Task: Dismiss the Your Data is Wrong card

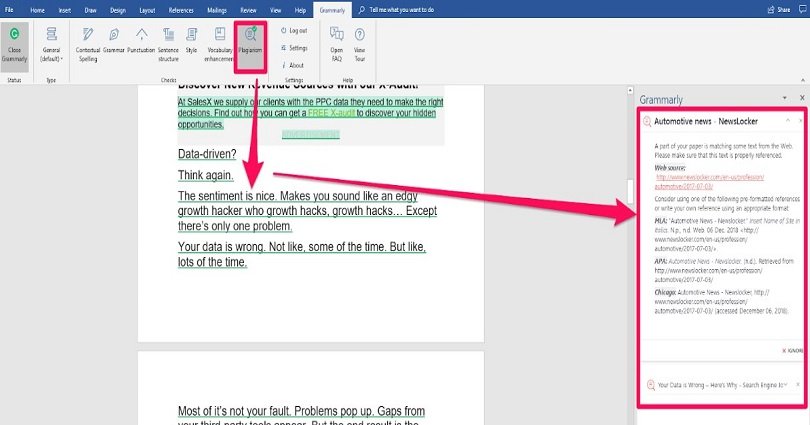Action: point(798,385)
